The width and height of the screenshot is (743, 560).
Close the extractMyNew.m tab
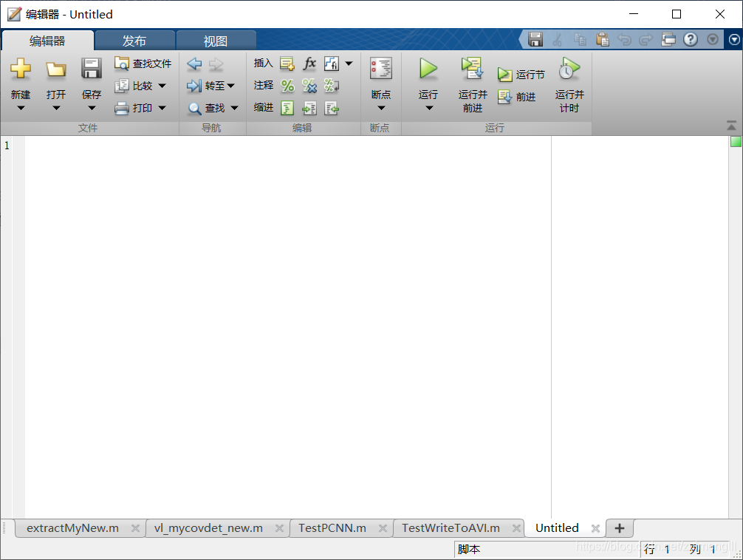[x=135, y=528]
